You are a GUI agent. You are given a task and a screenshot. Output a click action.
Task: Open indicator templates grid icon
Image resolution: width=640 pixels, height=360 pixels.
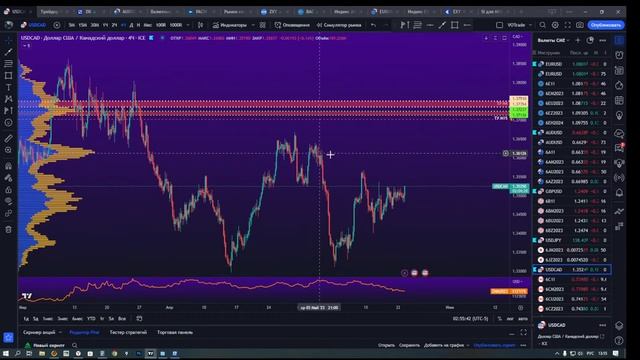point(262,25)
